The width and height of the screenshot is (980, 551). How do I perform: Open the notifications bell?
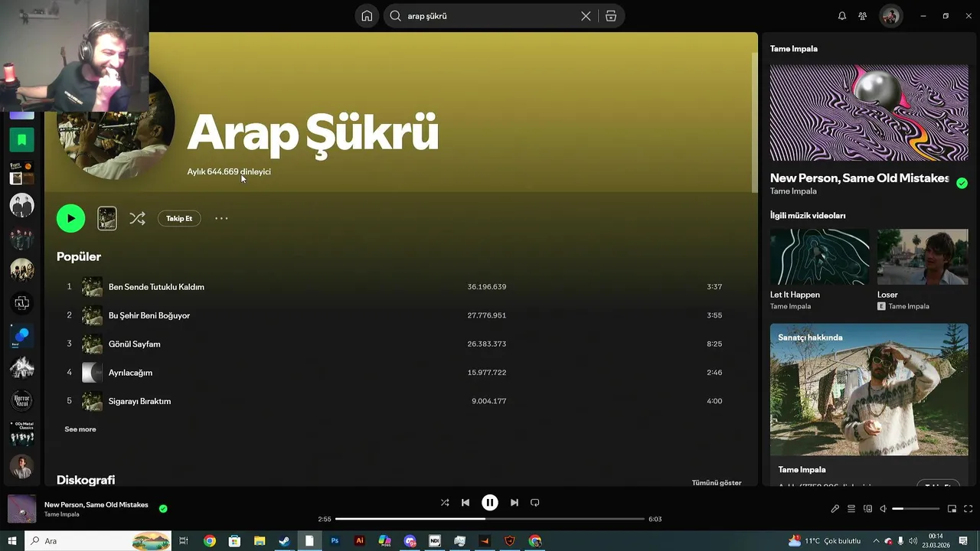click(x=842, y=16)
